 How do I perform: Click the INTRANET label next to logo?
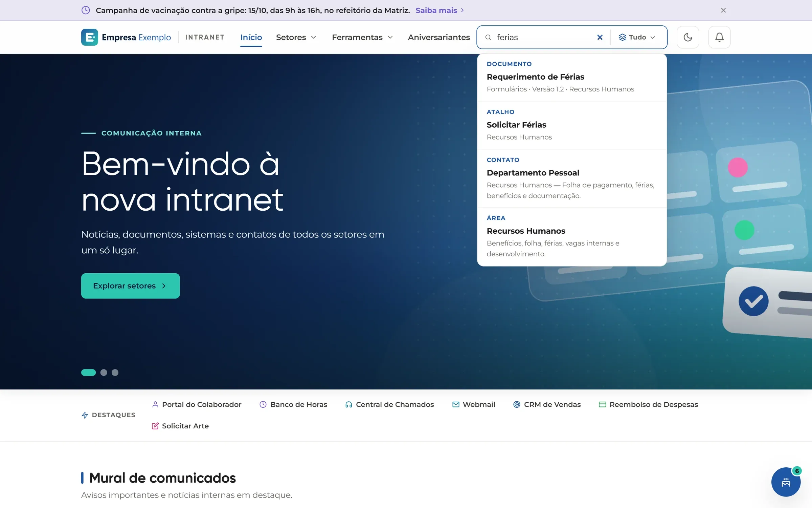tap(205, 37)
